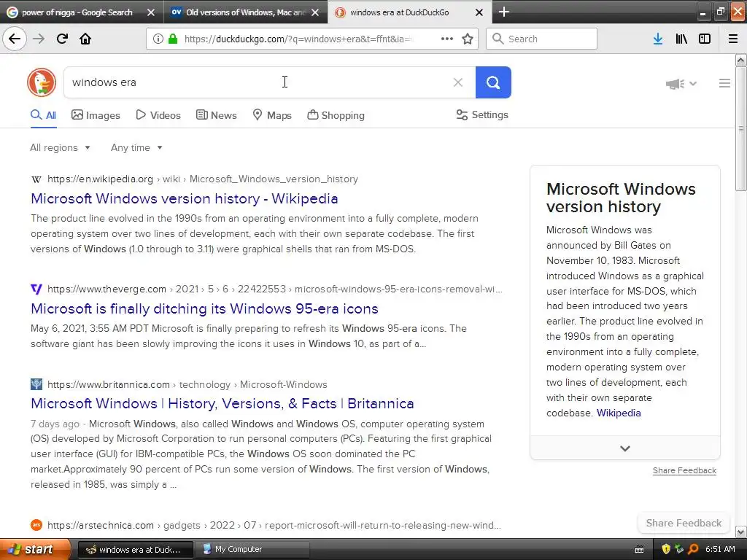The width and height of the screenshot is (747, 560).
Task: Close the Old versions of Windows tab
Action: pyautogui.click(x=315, y=12)
